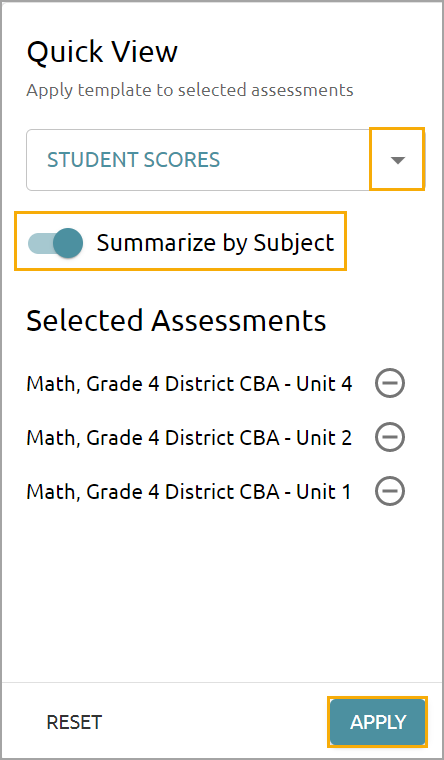Click the Quick View panel title

[102, 52]
